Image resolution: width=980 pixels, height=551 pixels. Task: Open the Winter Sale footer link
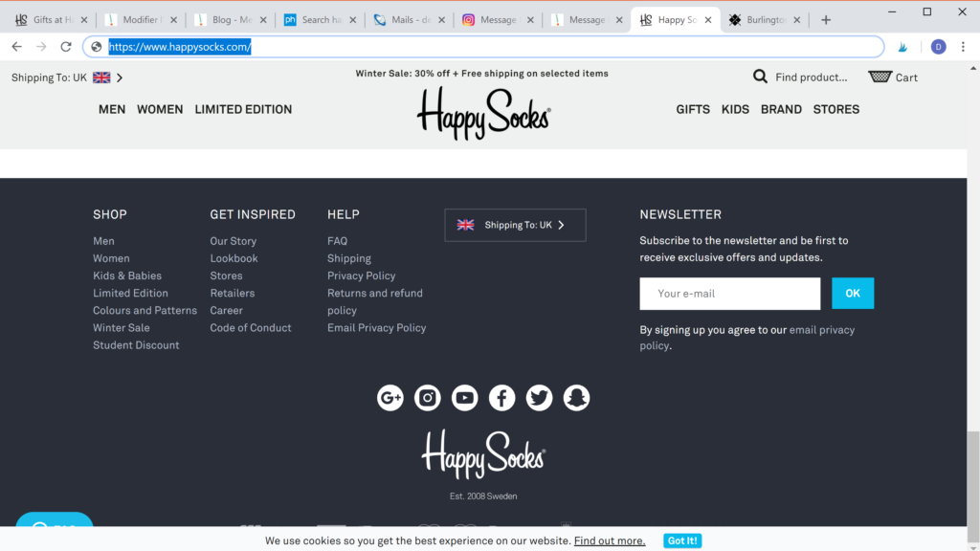click(122, 328)
